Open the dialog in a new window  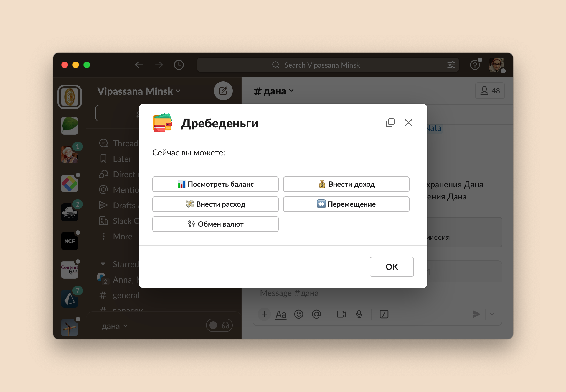[390, 123]
